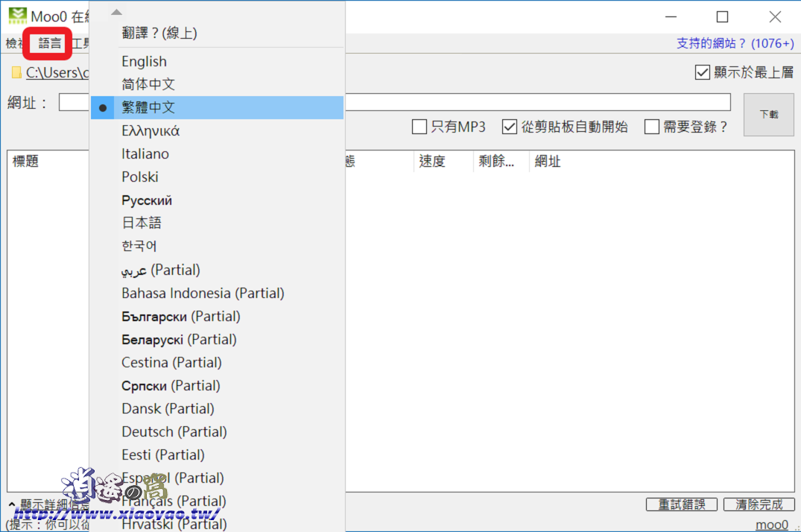The height and width of the screenshot is (532, 801).
Task: Sort by the 網址 column header
Action: [548, 162]
